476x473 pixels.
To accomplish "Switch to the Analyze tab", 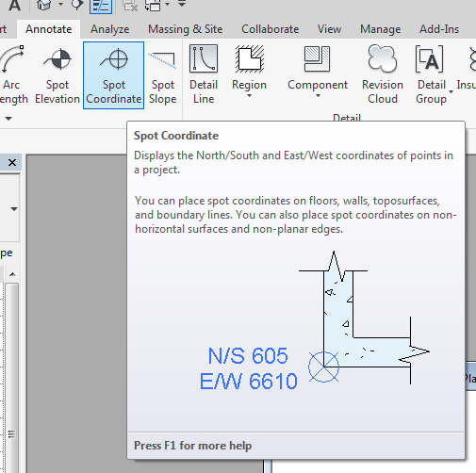I will point(110,29).
